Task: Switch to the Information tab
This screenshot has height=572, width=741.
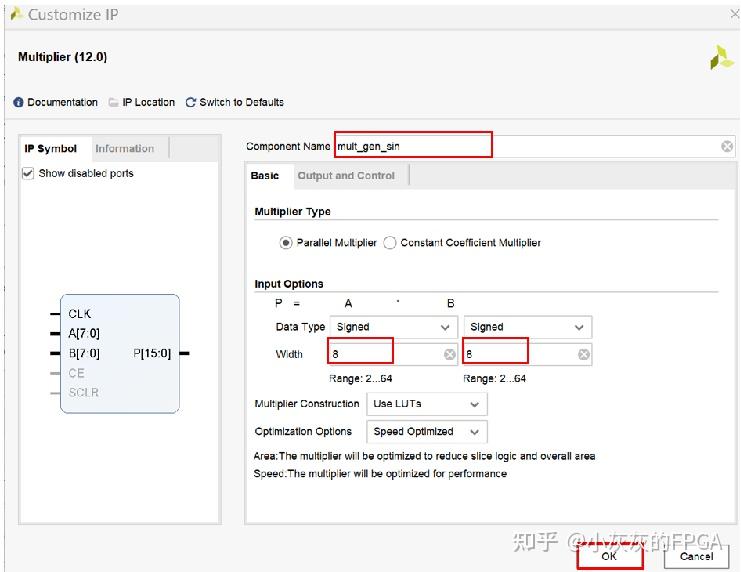Action: (x=124, y=149)
